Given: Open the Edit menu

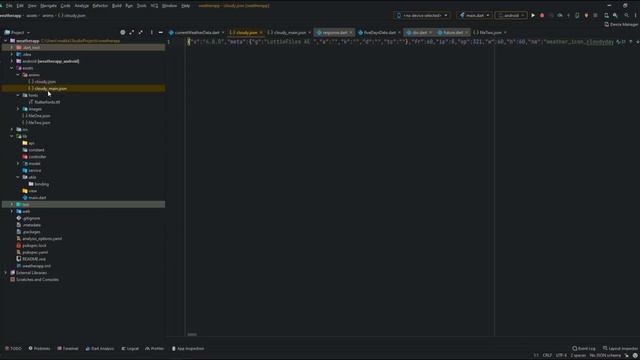Looking at the screenshot, I should click(20, 6).
